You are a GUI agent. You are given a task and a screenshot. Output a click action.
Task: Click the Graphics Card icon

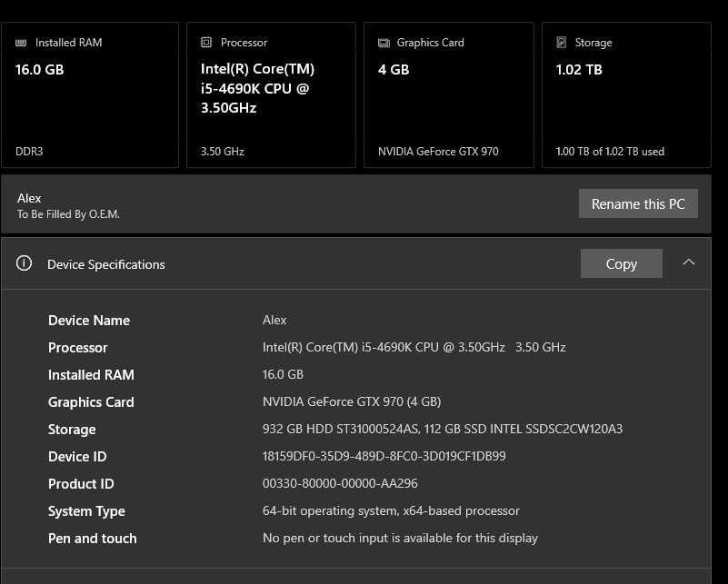click(384, 43)
